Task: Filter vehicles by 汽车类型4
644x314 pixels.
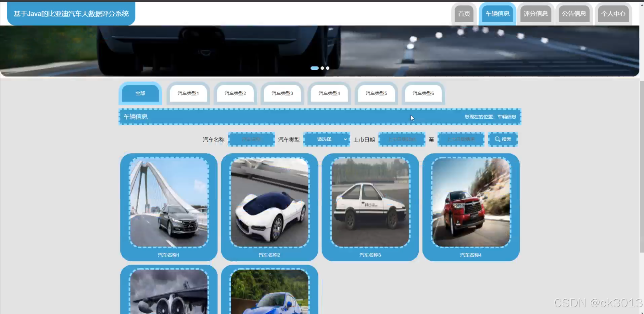Action: tap(329, 93)
